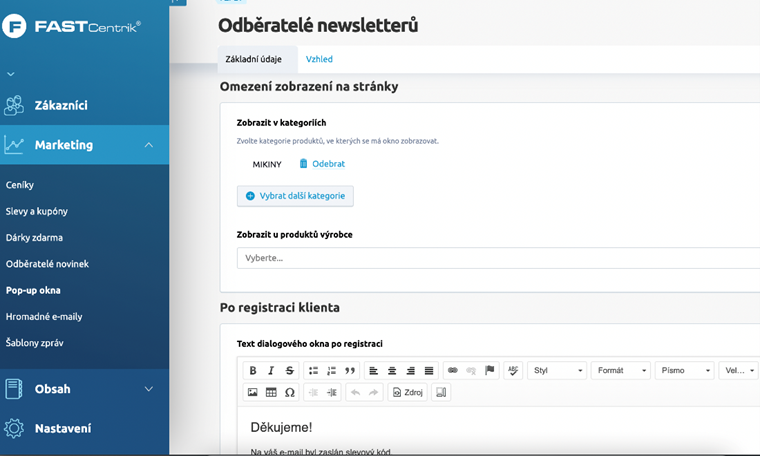Remove the hyperlink with unlink icon

[471, 371]
